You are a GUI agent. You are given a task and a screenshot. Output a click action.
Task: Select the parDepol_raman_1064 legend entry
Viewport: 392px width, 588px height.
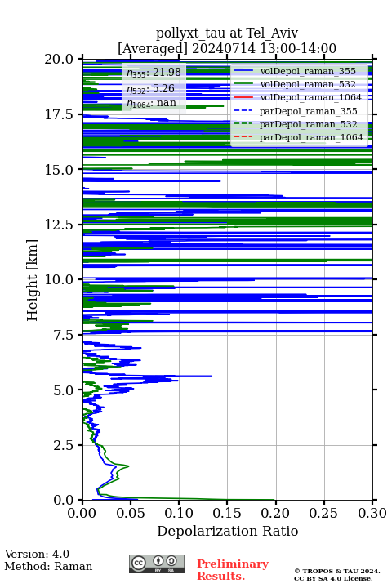pyautogui.click(x=299, y=137)
